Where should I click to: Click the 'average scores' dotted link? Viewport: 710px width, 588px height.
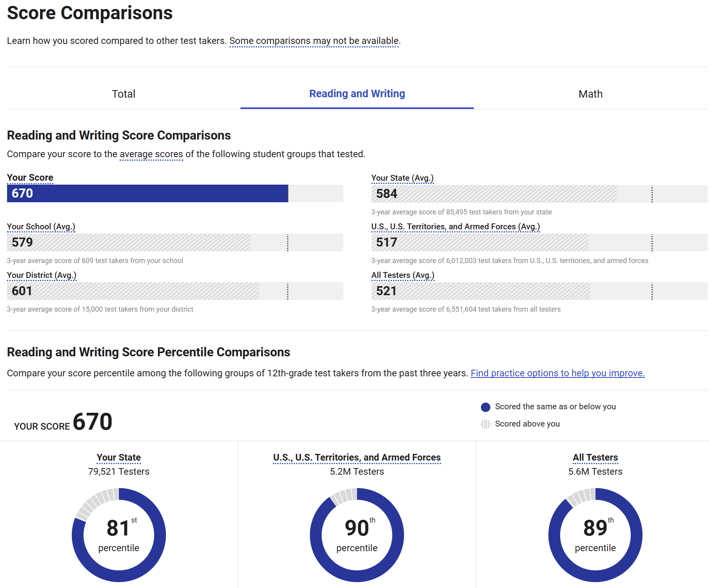[x=151, y=154]
